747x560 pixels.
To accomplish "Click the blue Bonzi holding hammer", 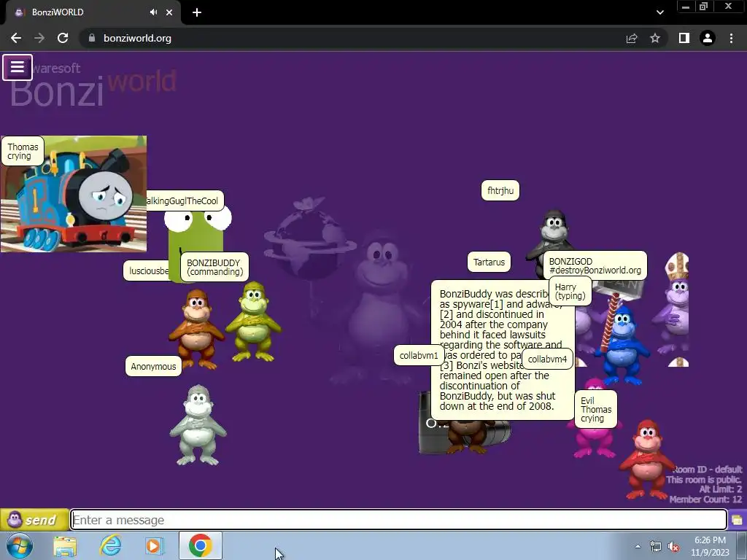I will (x=622, y=345).
